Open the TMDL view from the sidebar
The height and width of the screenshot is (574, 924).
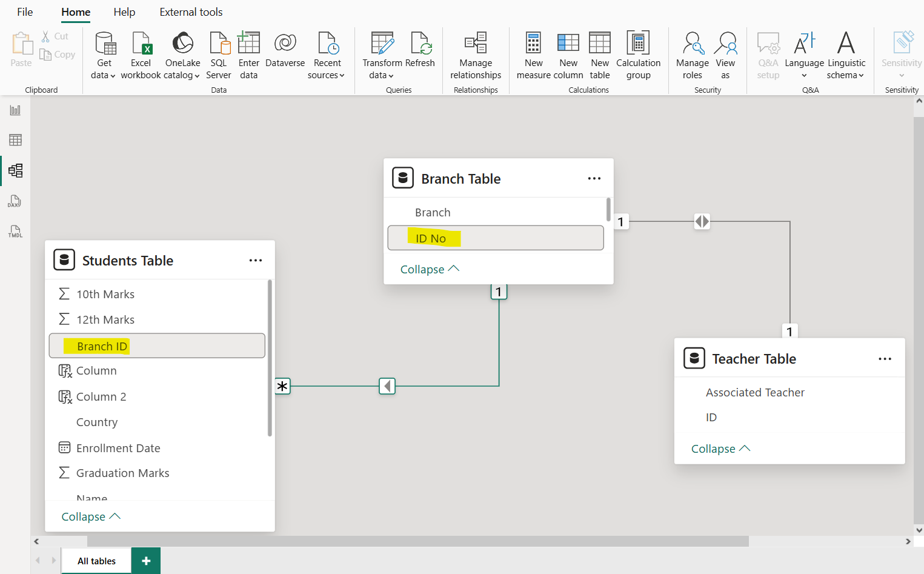(x=15, y=231)
